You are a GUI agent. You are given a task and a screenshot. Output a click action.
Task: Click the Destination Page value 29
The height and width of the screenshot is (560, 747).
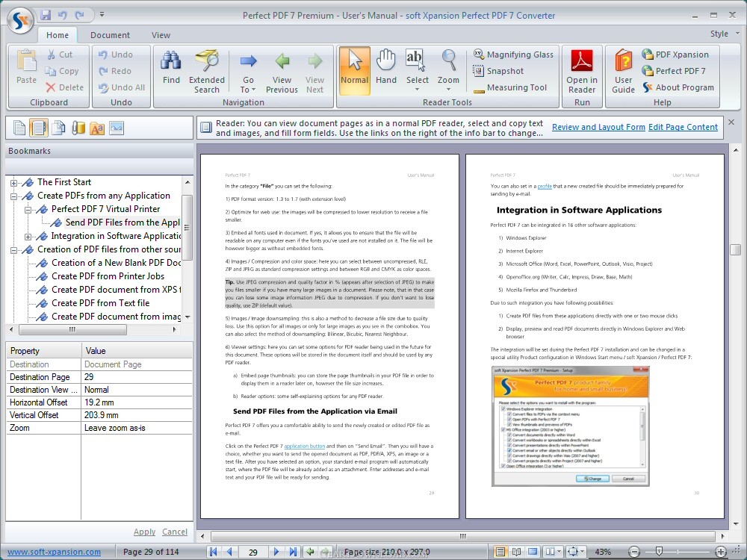(x=137, y=377)
